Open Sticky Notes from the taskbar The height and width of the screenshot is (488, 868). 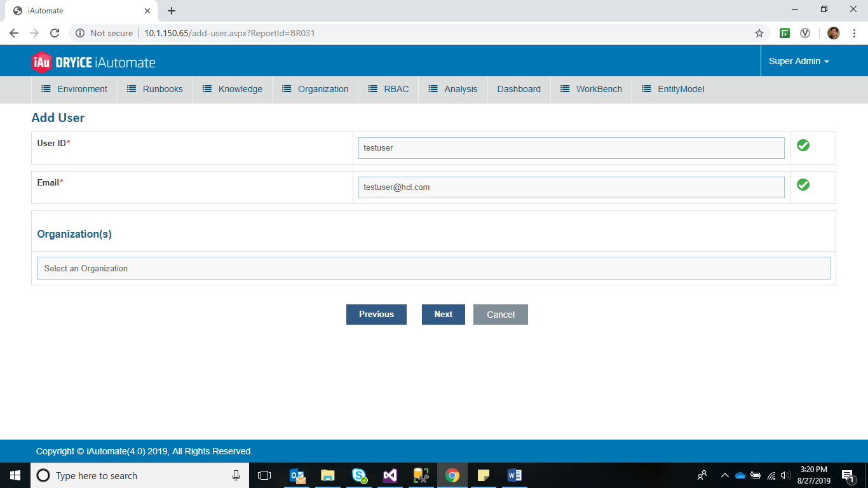tap(484, 475)
